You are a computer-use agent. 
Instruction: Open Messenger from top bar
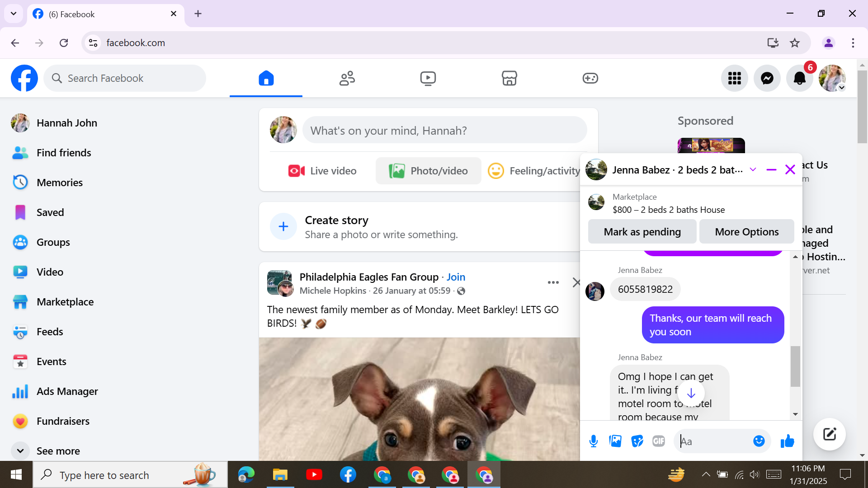767,78
